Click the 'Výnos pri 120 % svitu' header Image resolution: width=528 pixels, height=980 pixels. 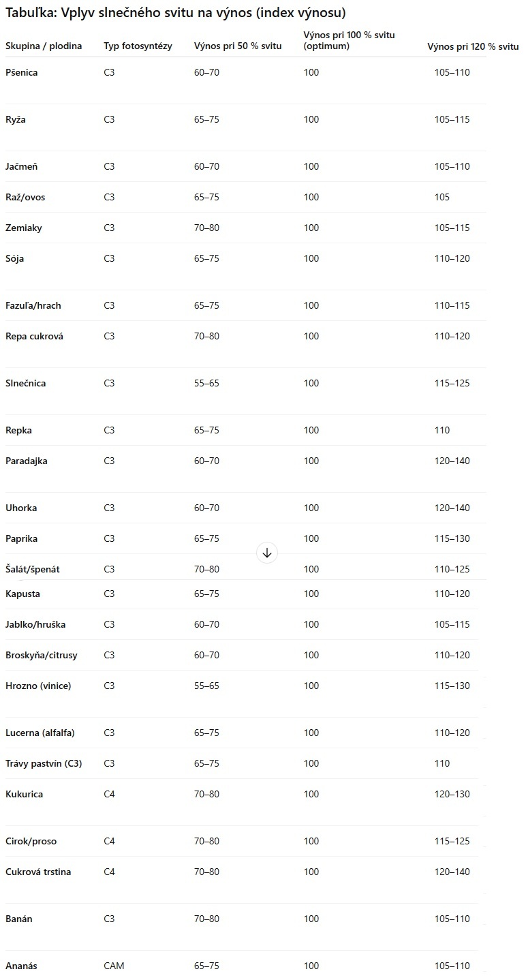click(x=473, y=46)
